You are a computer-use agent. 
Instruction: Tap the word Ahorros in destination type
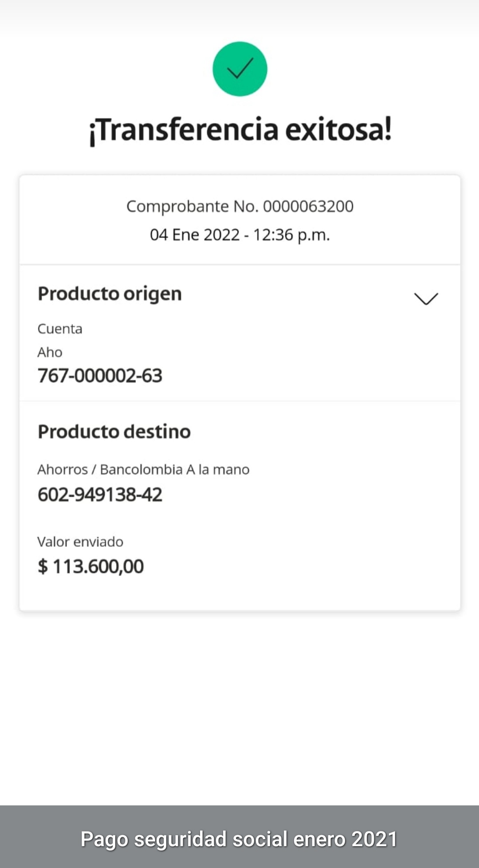(x=63, y=469)
